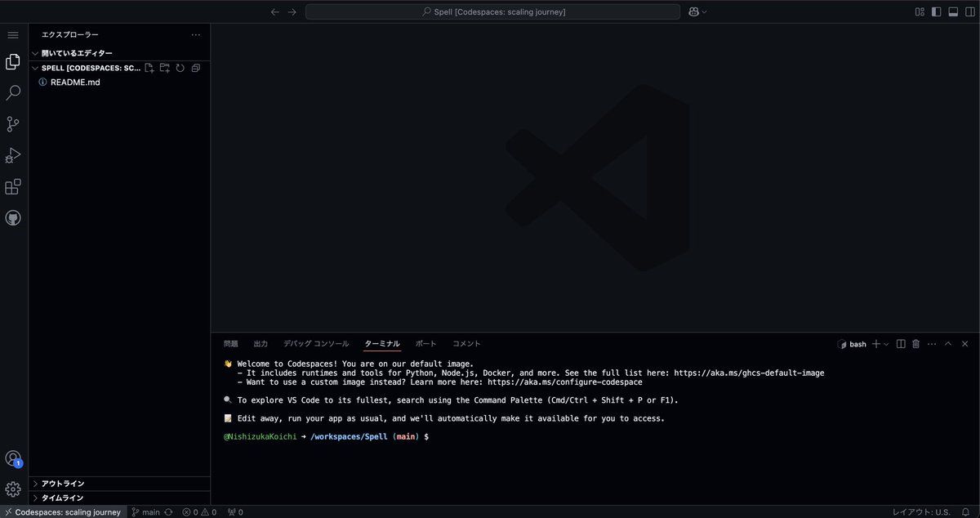Open the Manage gear settings menu
The height and width of the screenshot is (518, 980).
(x=13, y=489)
